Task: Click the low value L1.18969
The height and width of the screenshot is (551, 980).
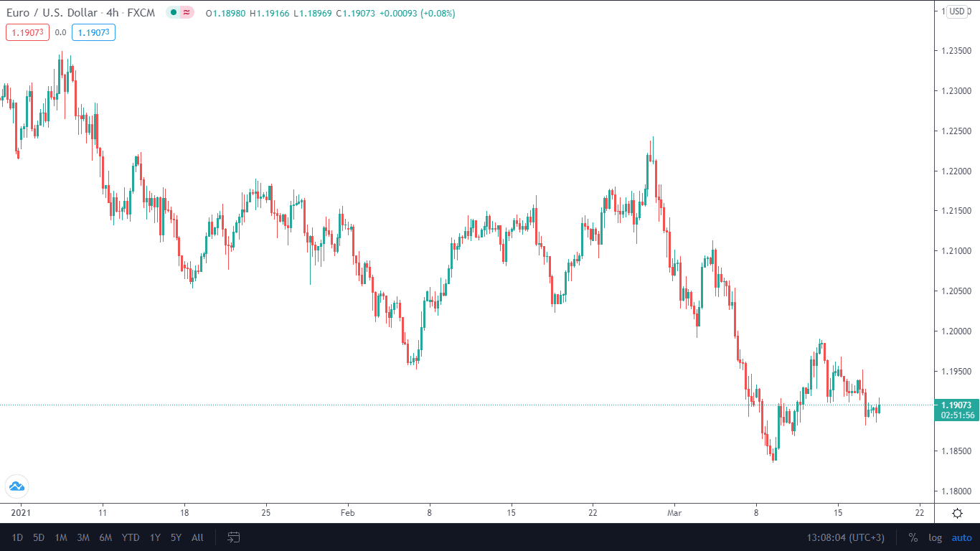Action: 314,14
